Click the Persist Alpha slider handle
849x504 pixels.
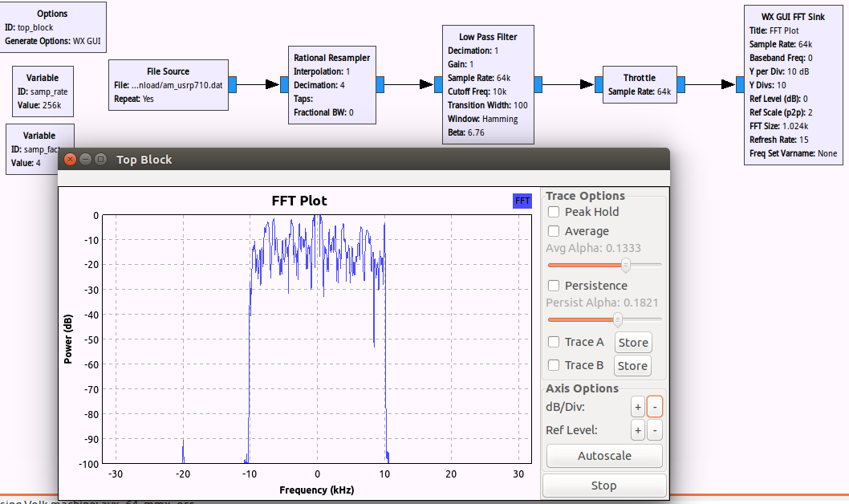click(617, 319)
